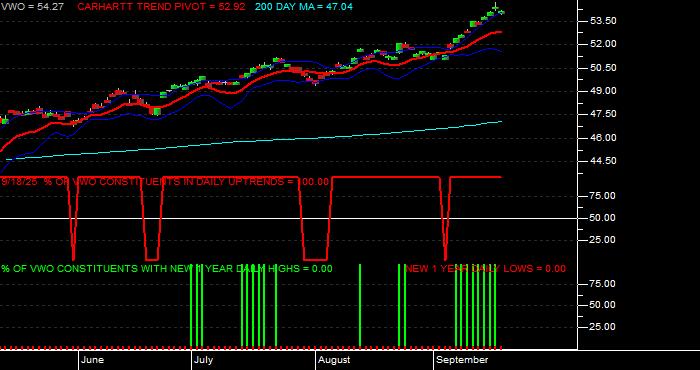Click the July label on the time axis
The image size is (700, 370).
(x=204, y=360)
